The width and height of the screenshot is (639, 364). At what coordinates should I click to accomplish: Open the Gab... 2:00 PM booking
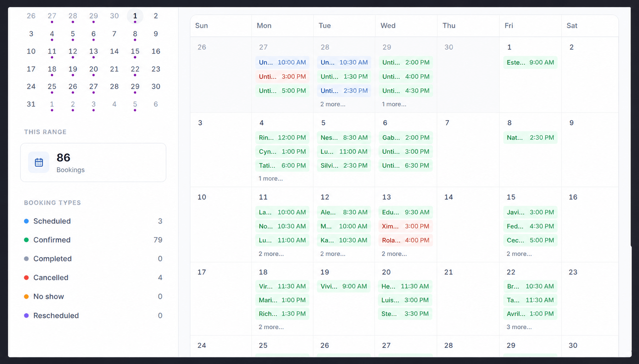[405, 138]
